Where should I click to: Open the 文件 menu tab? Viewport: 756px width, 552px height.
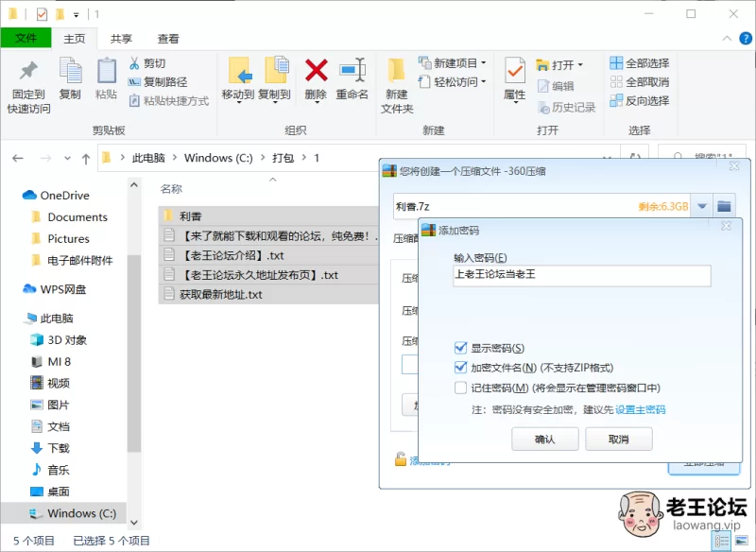[x=26, y=39]
